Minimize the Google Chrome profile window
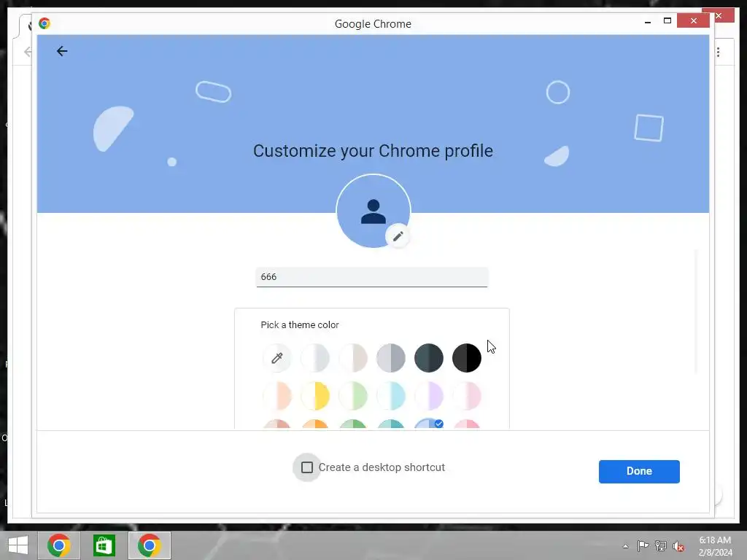The width and height of the screenshot is (747, 560). point(648,21)
